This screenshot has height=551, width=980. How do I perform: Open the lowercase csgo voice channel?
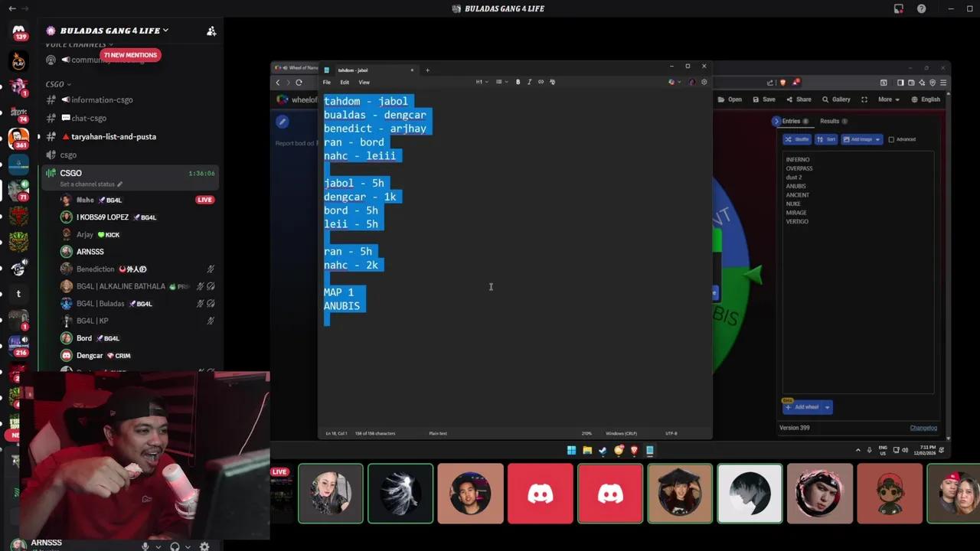[68, 155]
